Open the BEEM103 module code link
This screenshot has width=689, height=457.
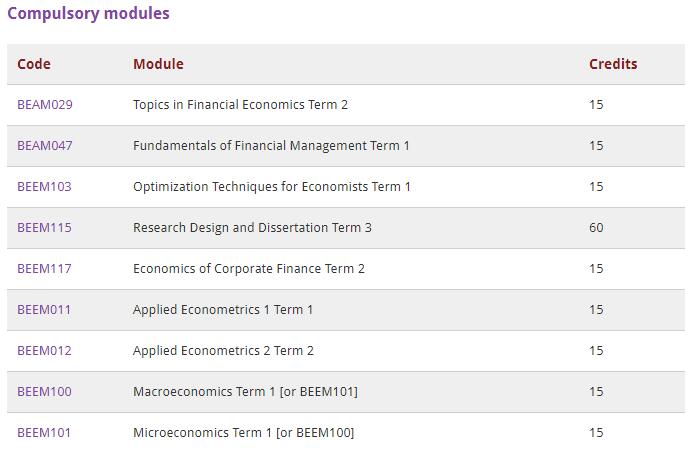pos(44,187)
